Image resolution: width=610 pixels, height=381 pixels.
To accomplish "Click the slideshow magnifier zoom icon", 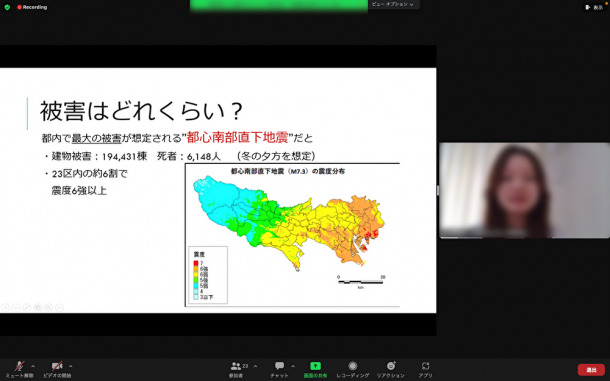I will click(x=48, y=307).
